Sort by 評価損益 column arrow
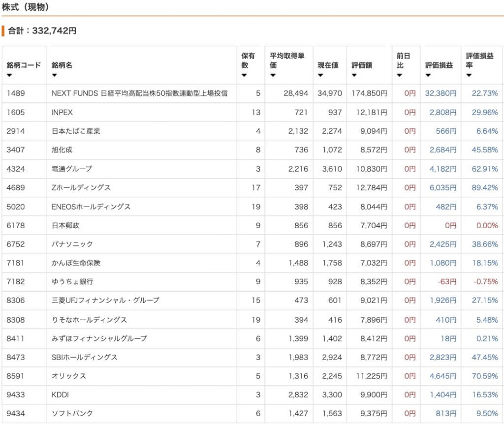This screenshot has width=504, height=424. point(428,75)
